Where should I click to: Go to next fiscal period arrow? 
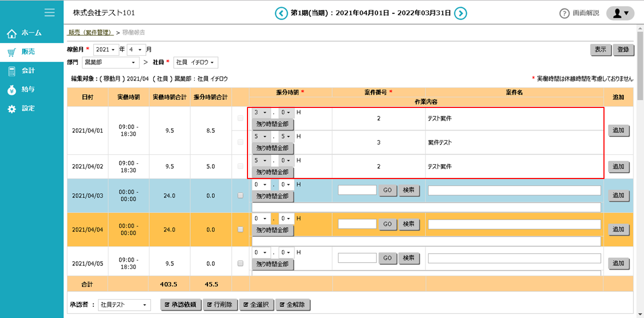461,13
